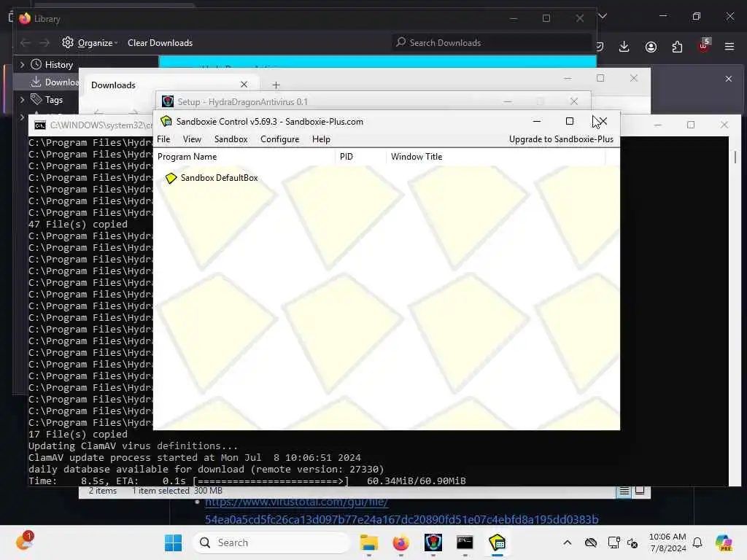Viewport: 747px width, 560px height.
Task: Click the widgets icon on taskbar left
Action: coord(24,542)
